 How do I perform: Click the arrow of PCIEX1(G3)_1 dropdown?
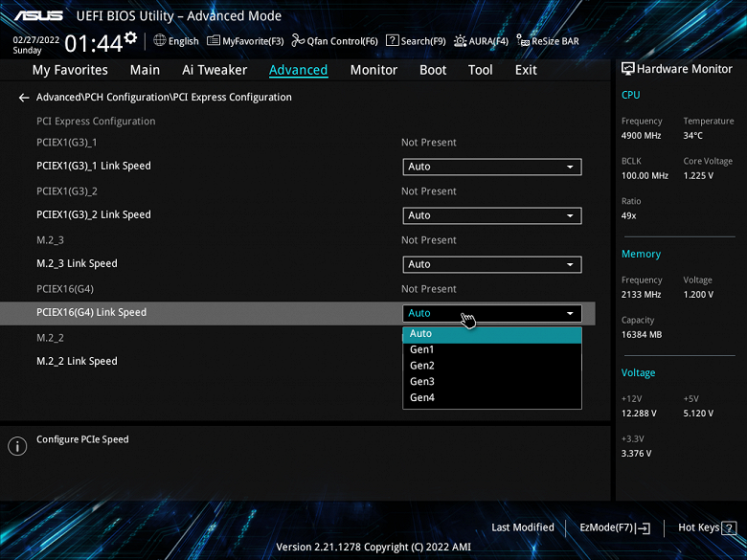(570, 168)
